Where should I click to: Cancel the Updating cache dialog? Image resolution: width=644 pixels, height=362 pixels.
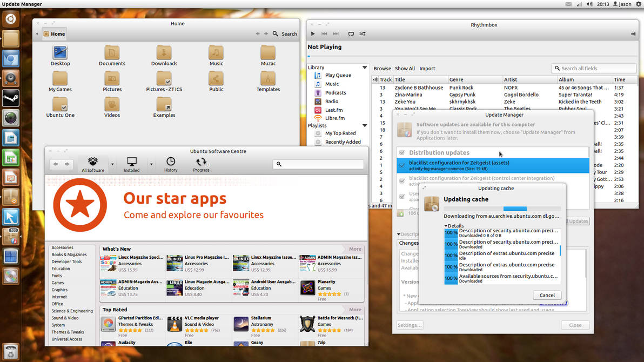pos(547,295)
